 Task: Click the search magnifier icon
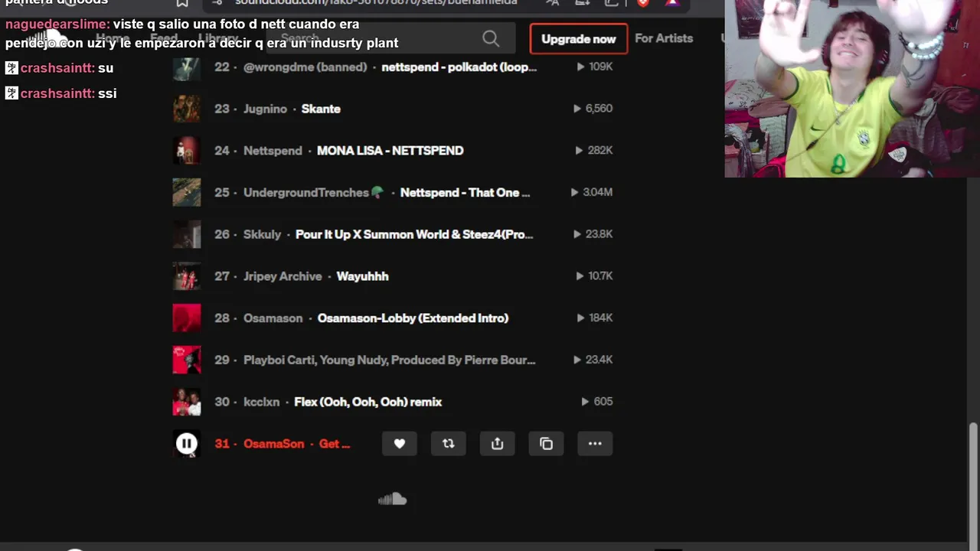pos(491,38)
